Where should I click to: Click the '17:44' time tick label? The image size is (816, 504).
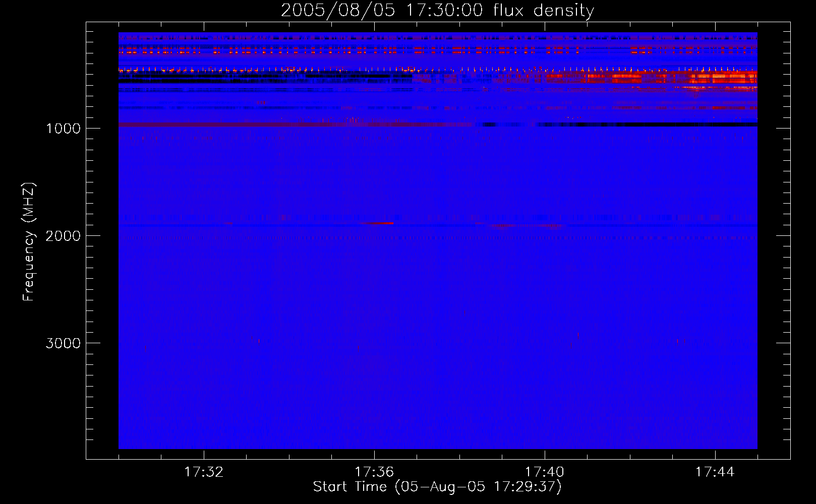pyautogui.click(x=715, y=472)
